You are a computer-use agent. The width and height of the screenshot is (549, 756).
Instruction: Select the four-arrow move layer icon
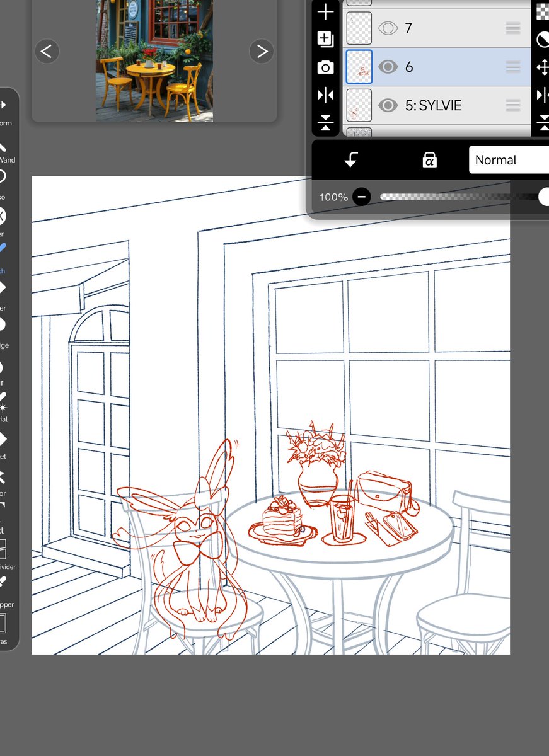click(543, 67)
